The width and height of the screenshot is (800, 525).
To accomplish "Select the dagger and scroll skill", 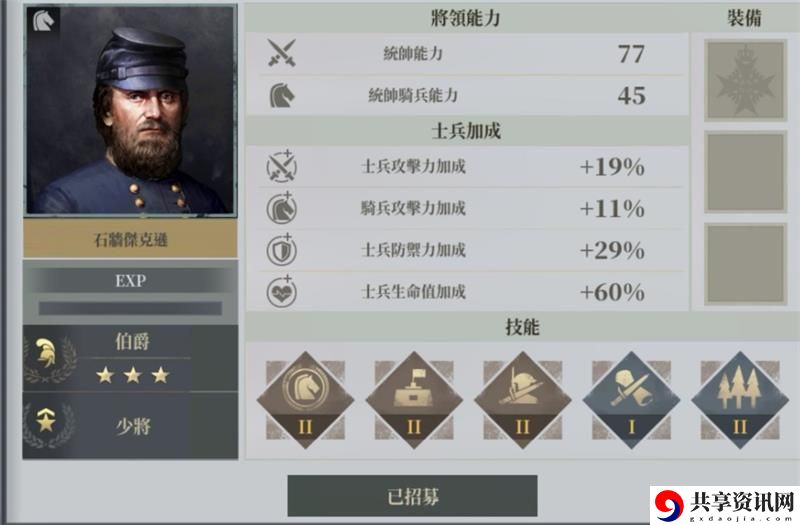I will (631, 401).
